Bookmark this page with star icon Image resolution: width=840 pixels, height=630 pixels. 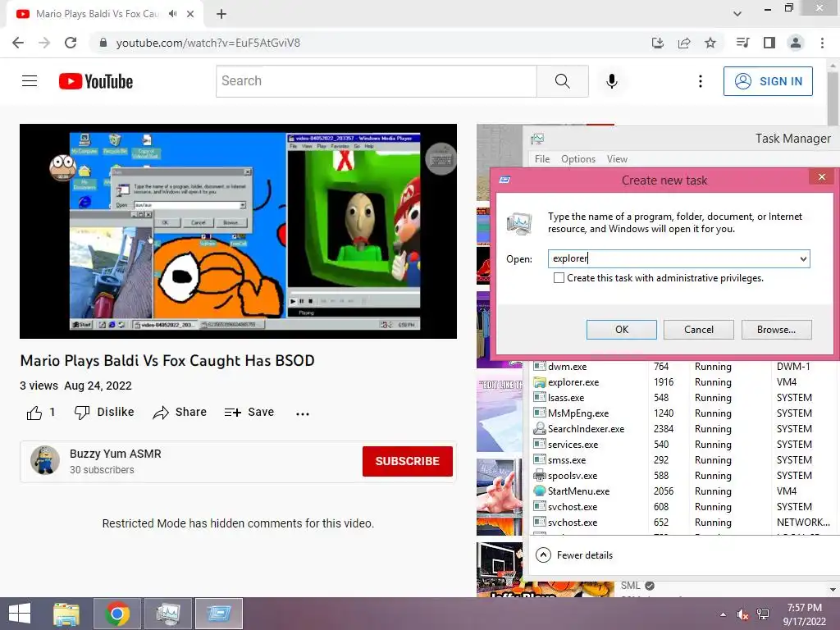tap(710, 43)
